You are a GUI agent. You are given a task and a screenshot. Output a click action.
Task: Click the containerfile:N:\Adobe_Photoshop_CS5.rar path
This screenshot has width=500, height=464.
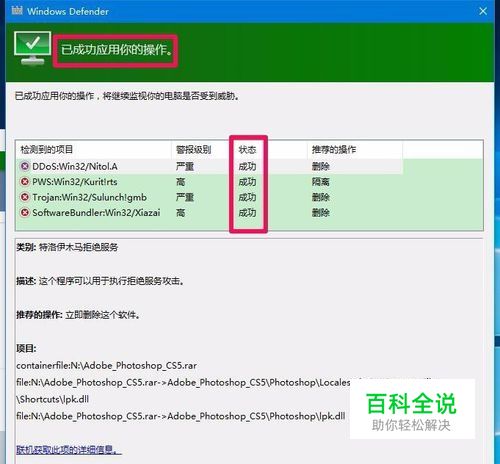tap(106, 366)
